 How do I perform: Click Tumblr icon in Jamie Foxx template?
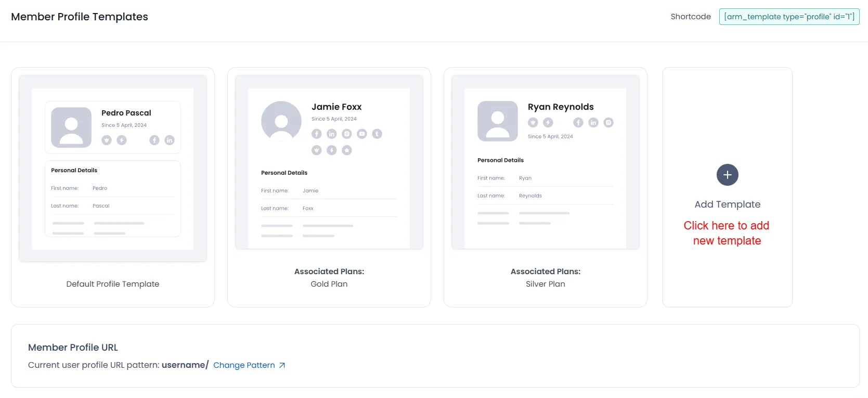[x=377, y=134]
